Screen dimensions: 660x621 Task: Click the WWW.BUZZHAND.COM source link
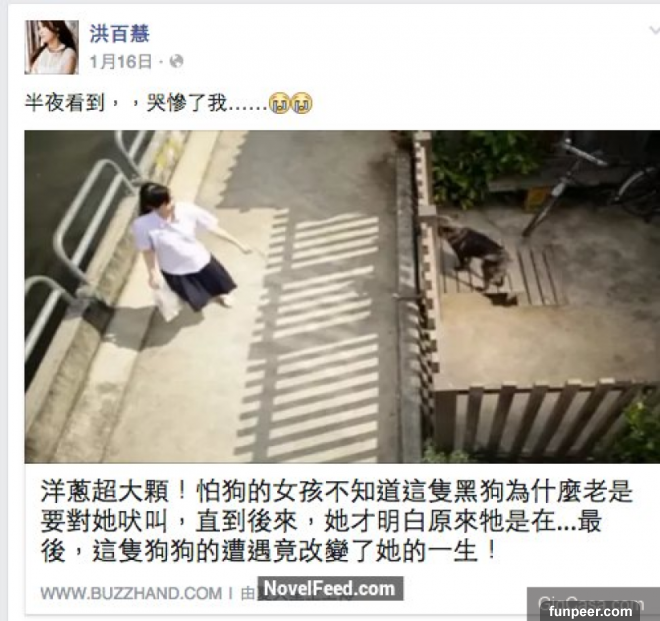point(131,594)
